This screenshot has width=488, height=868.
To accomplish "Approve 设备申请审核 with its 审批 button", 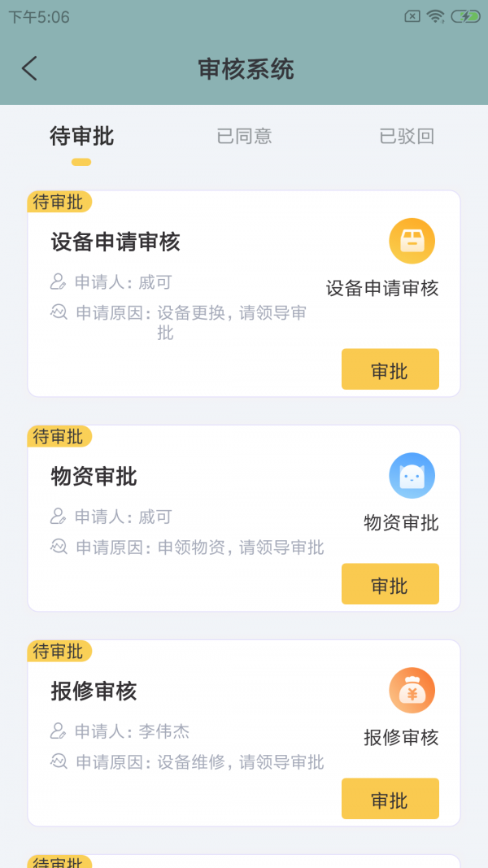I will [x=390, y=369].
